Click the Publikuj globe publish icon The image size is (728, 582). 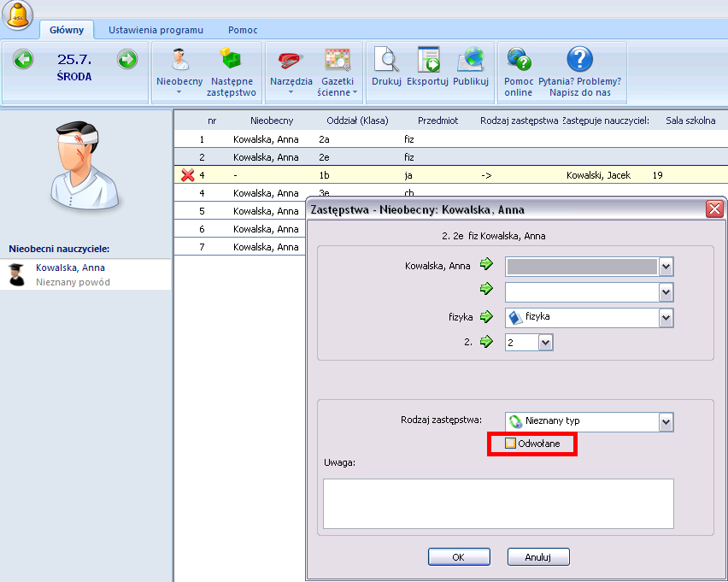tap(471, 60)
